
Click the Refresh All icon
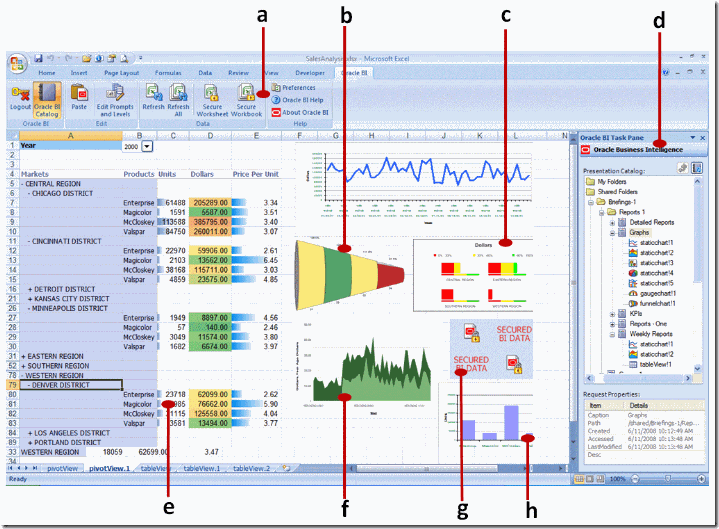click(x=178, y=92)
